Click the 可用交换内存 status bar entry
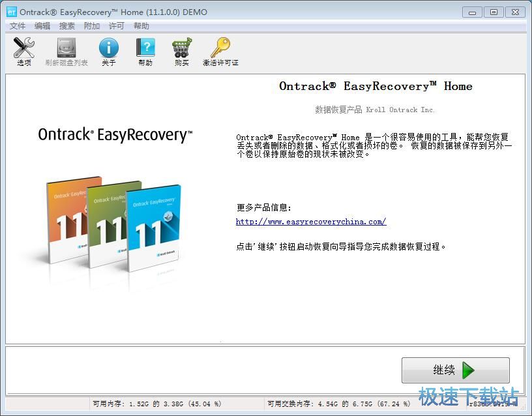 pyautogui.click(x=338, y=404)
